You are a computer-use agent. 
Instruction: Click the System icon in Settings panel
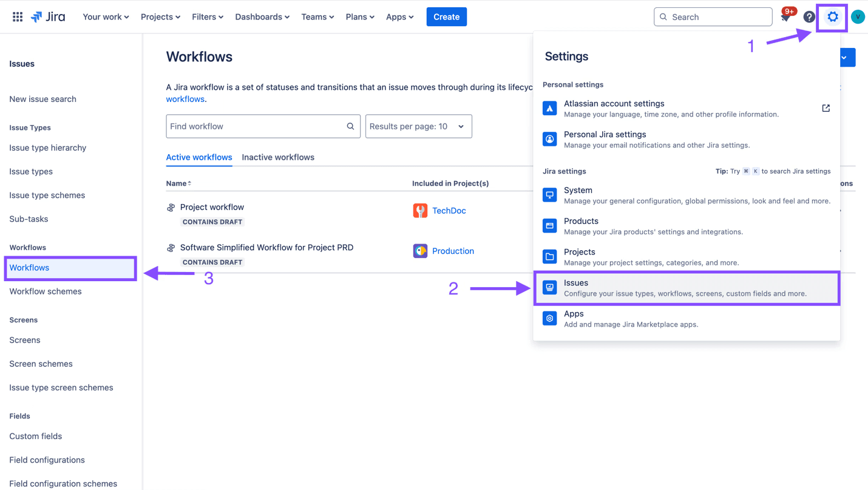click(x=550, y=194)
